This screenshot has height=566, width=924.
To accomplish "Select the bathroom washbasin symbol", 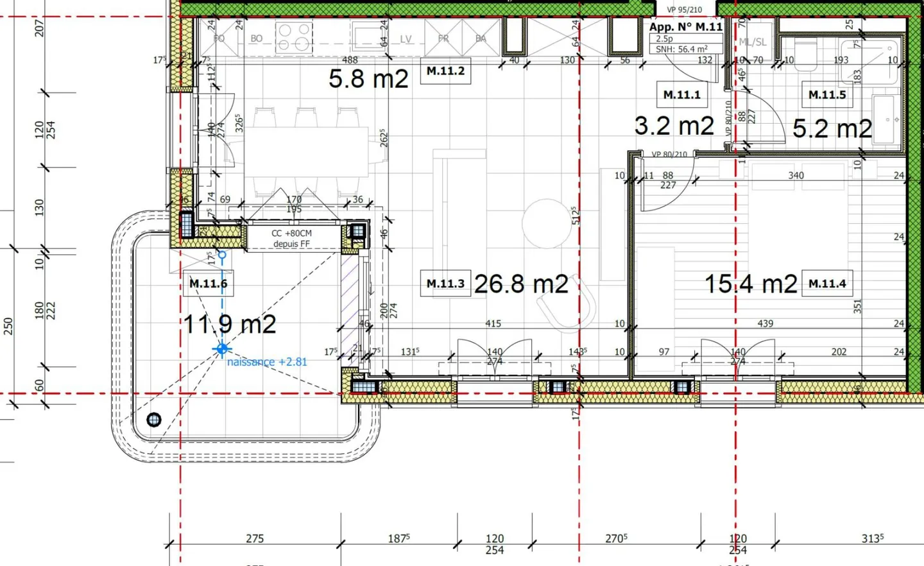I will coord(887,120).
